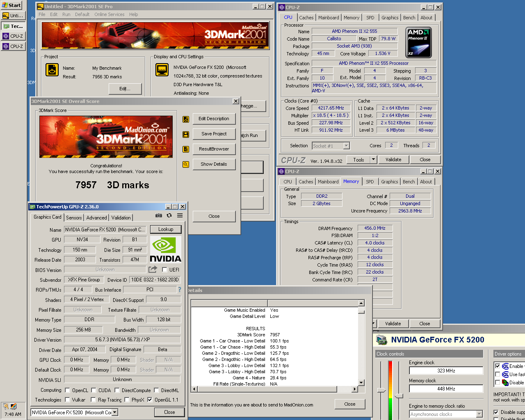Switch to Mainboard tab in top CPU-Z window
The width and height of the screenshot is (525, 420).
329,18
